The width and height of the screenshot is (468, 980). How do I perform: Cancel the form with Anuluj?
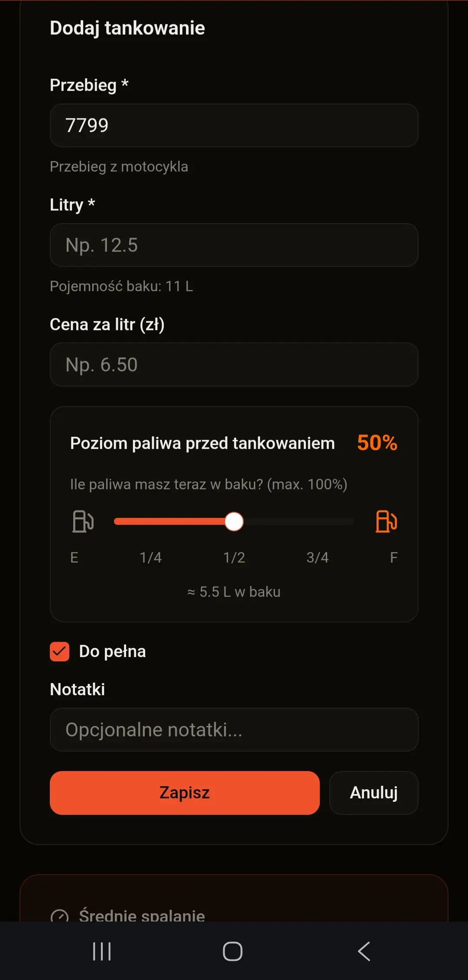coord(374,793)
